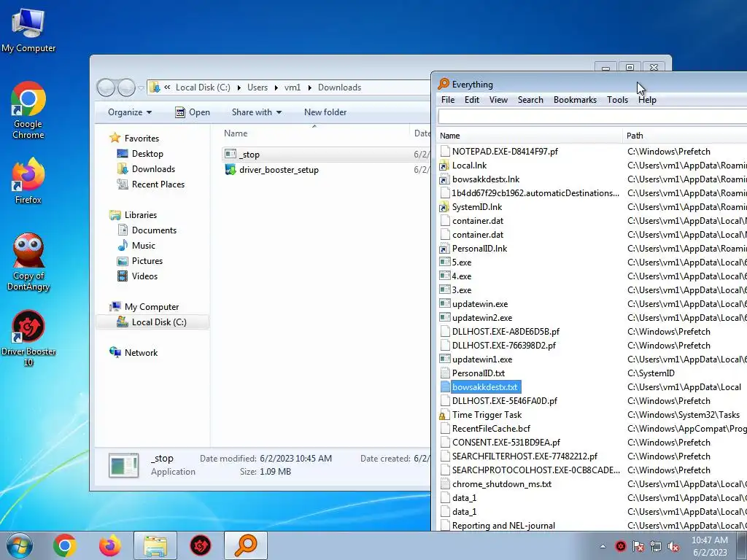This screenshot has height=560, width=747.
Task: Open Everything Tools menu
Action: [617, 100]
